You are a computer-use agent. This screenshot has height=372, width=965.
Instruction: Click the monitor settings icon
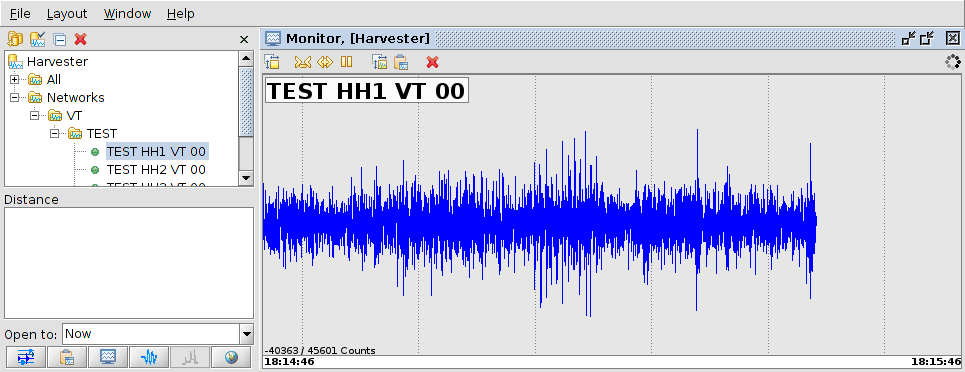point(272,62)
